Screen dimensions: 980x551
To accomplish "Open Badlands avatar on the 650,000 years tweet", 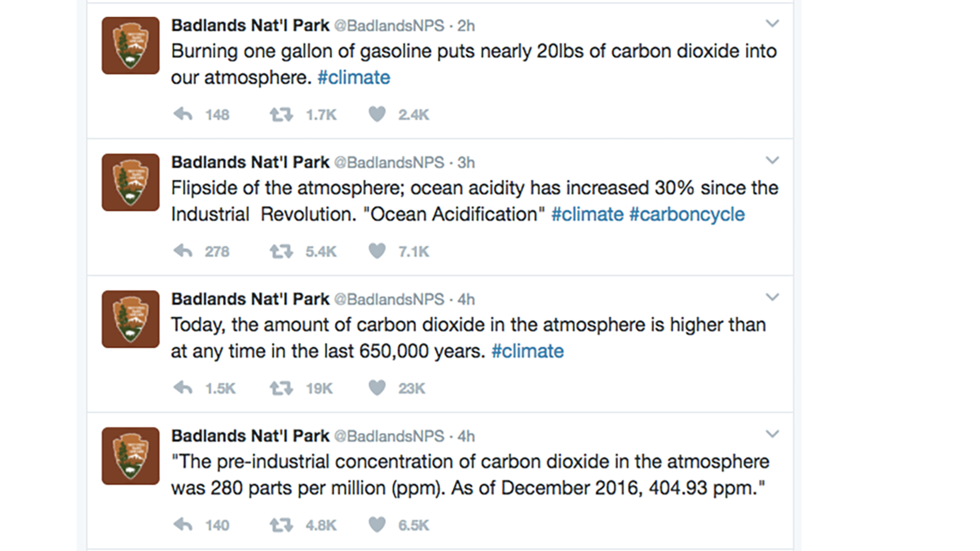I will pos(130,319).
